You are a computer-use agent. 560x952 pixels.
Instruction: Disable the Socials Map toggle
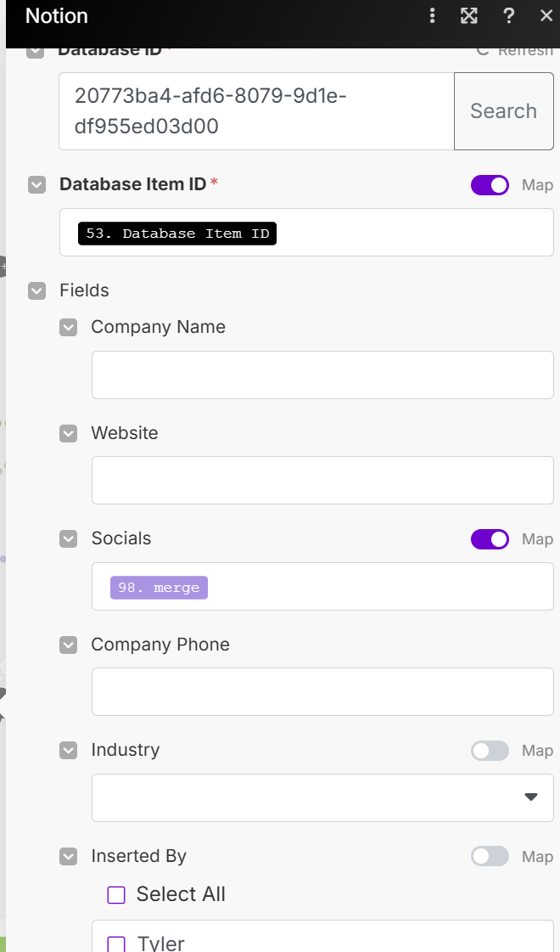pyautogui.click(x=490, y=539)
